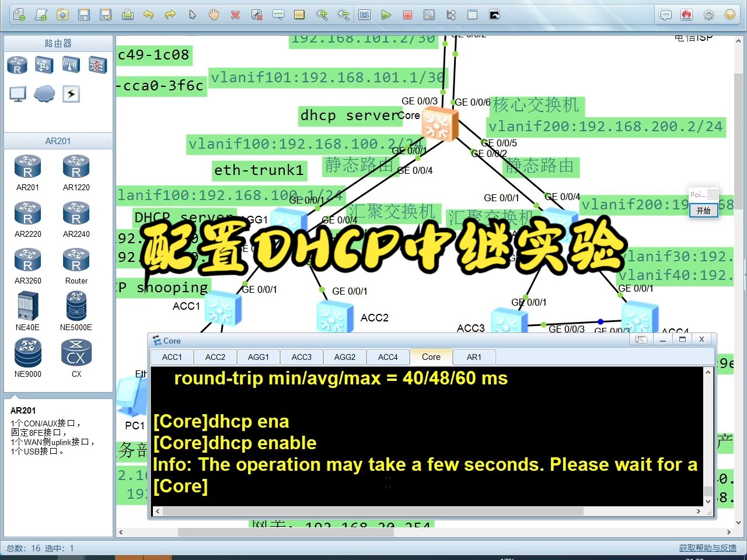This screenshot has width=747, height=560.
Task: Switch to the AR1 console tab
Action: point(474,357)
